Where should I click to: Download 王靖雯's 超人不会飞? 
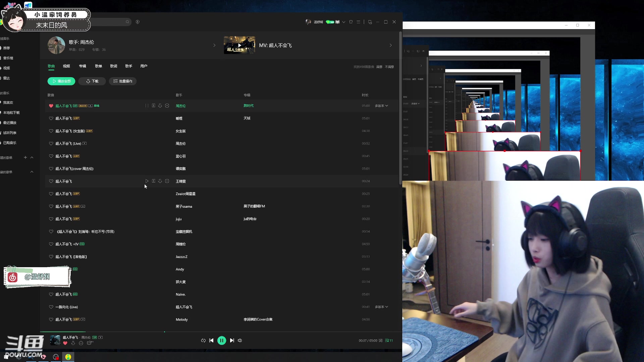point(160,181)
